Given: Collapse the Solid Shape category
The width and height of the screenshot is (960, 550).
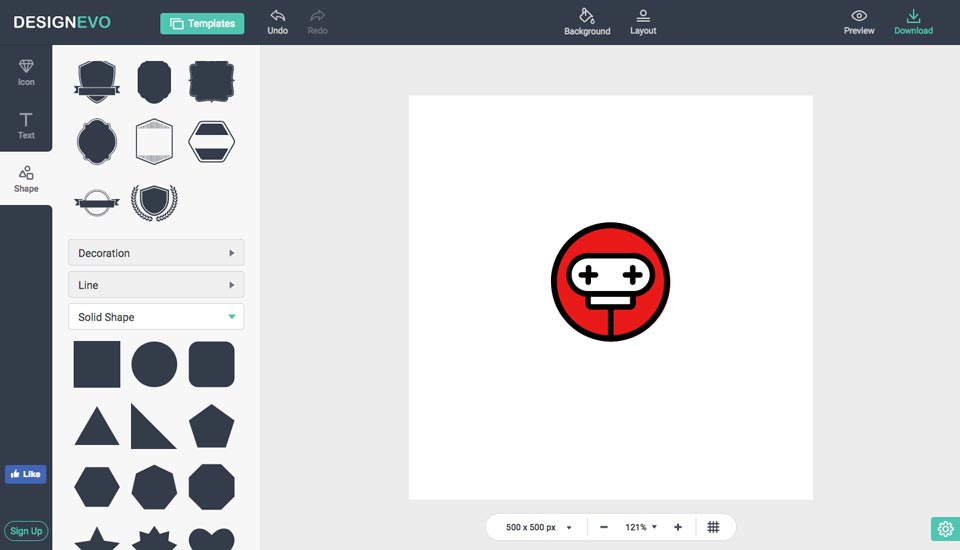Looking at the screenshot, I should (x=156, y=317).
